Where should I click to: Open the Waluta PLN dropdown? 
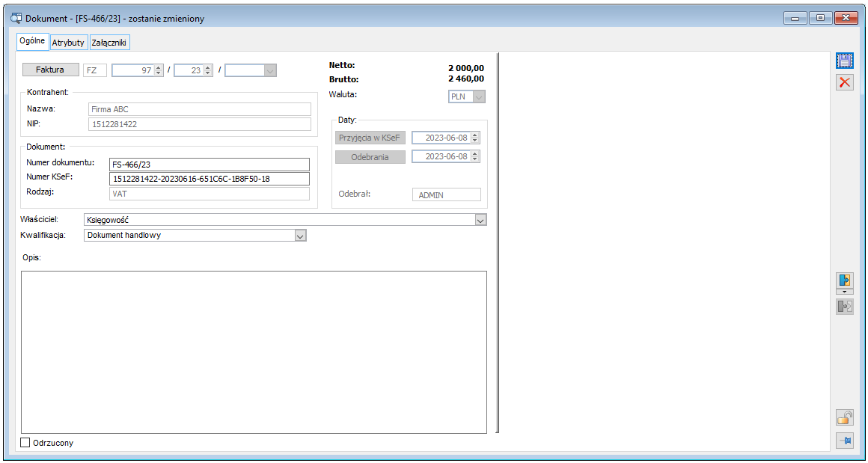point(480,96)
